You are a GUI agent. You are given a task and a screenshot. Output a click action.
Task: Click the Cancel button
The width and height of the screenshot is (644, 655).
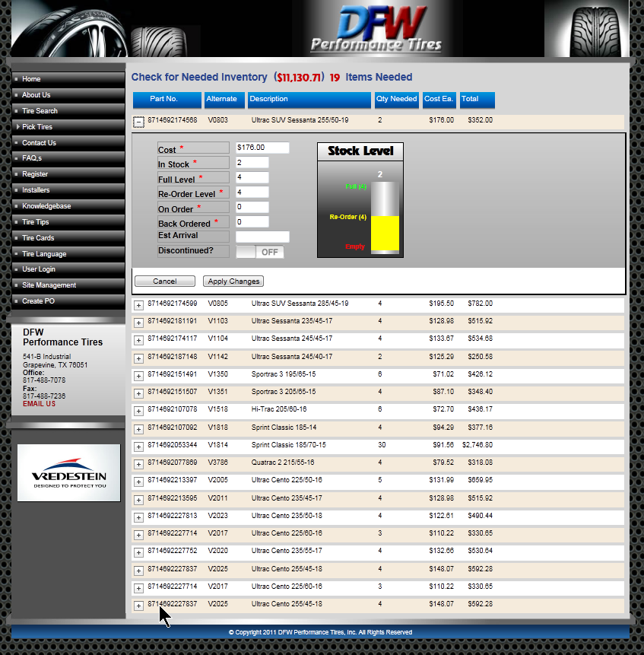point(165,281)
